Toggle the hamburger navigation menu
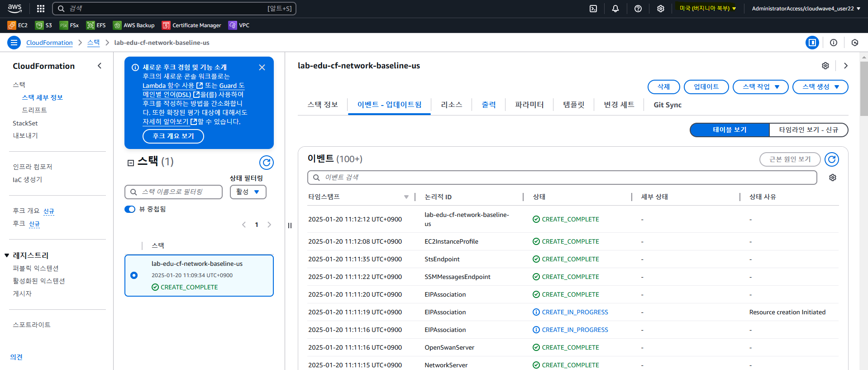The height and width of the screenshot is (370, 868). coord(14,43)
